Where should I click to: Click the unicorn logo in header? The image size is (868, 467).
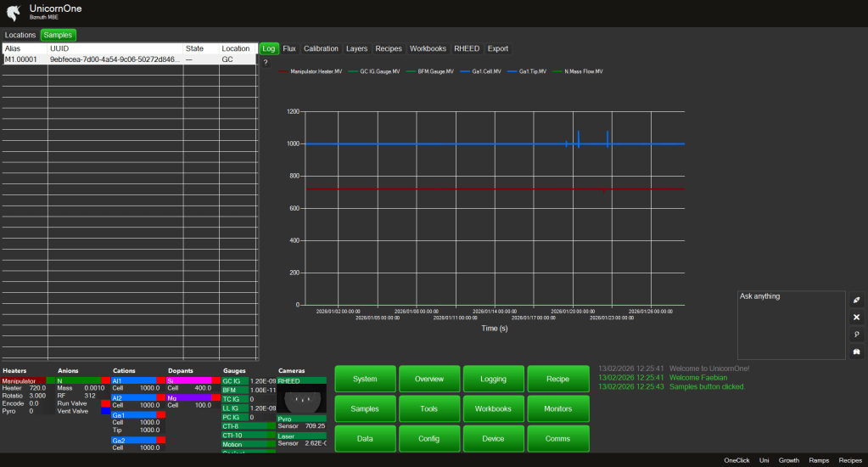click(x=13, y=12)
